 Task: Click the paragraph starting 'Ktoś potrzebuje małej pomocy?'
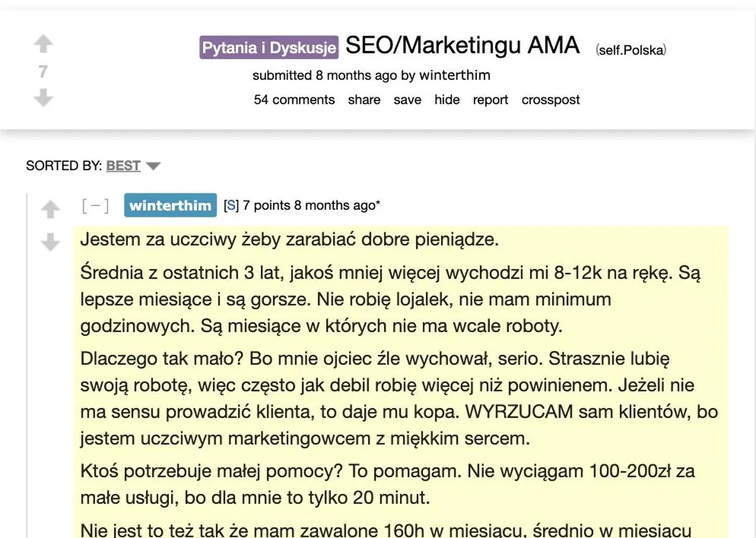387,484
